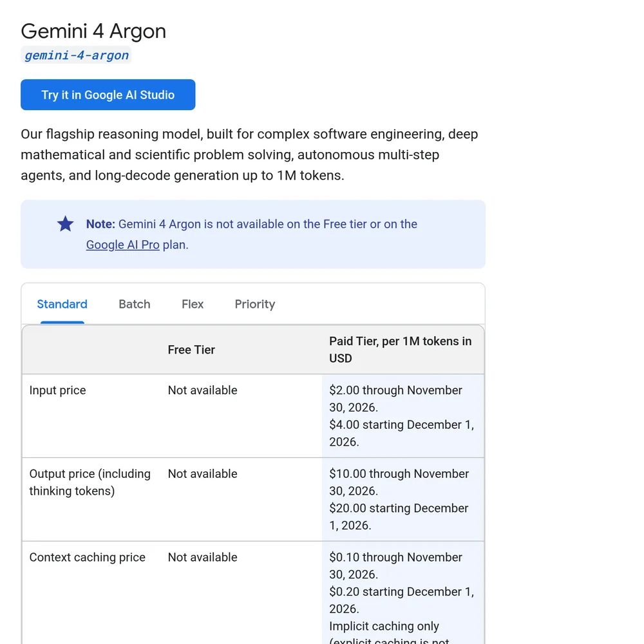Click the Gemini 4 Argon heading
The image size is (644, 644).
click(93, 31)
